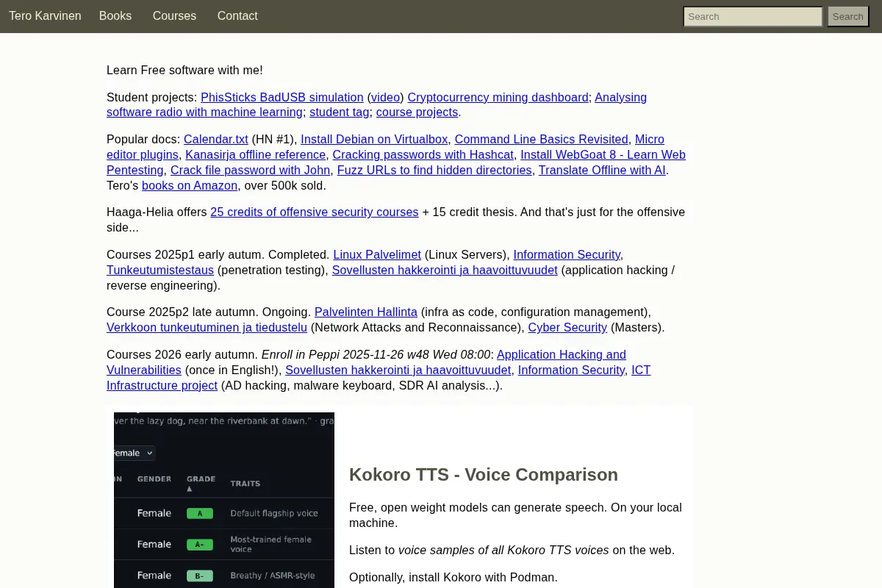Open PhisSticks BadUSB simulation link

[x=282, y=97]
